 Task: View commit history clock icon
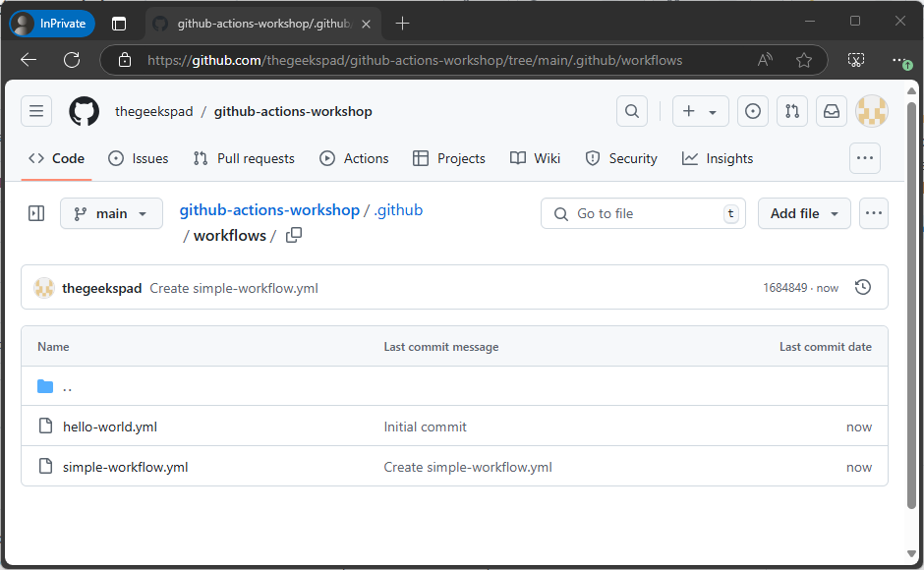863,287
